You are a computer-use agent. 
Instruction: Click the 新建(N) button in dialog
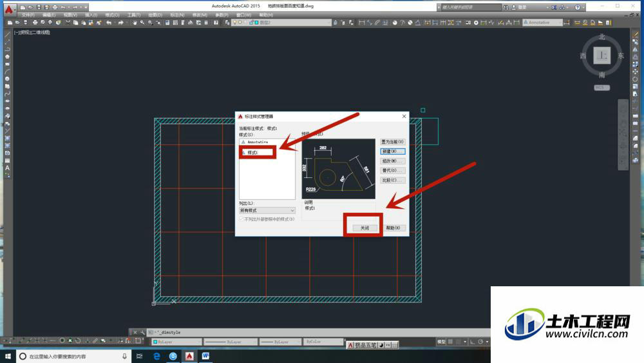[x=393, y=152]
